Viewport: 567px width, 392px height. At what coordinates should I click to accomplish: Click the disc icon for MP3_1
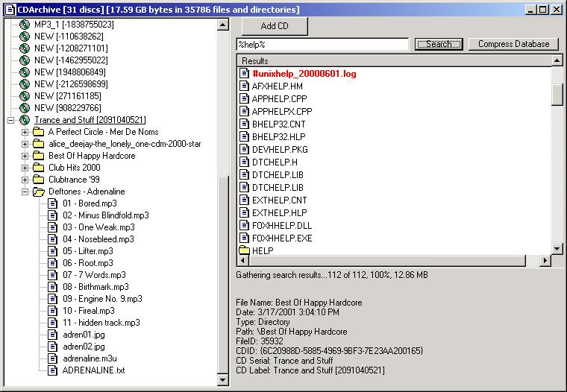pos(25,25)
